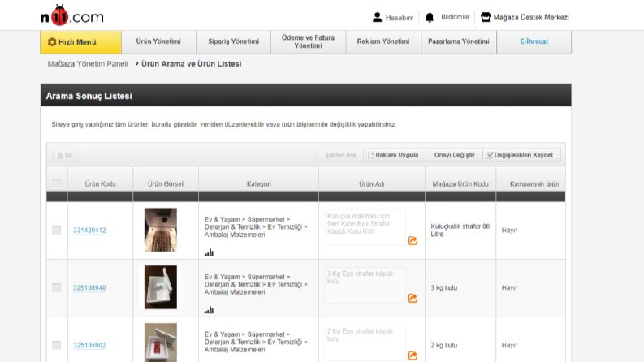Click the Hesabım account link
Viewport: 644px width, 362px height.
point(400,18)
